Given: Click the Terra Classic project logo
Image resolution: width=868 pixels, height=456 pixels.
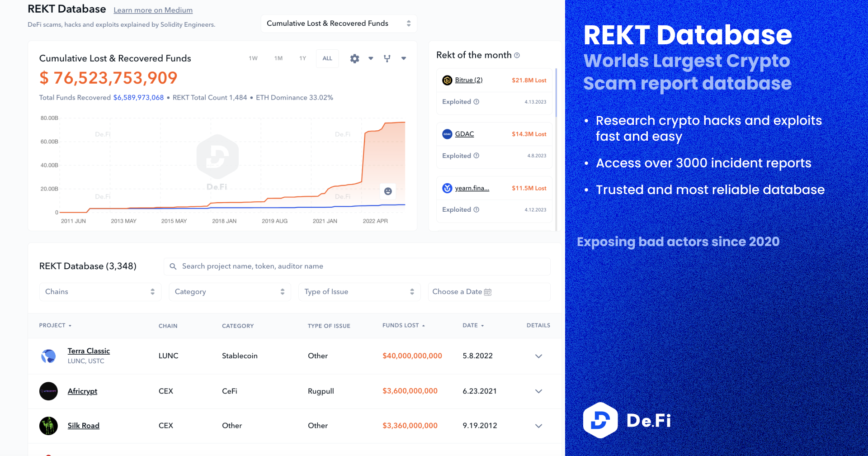Looking at the screenshot, I should point(48,356).
